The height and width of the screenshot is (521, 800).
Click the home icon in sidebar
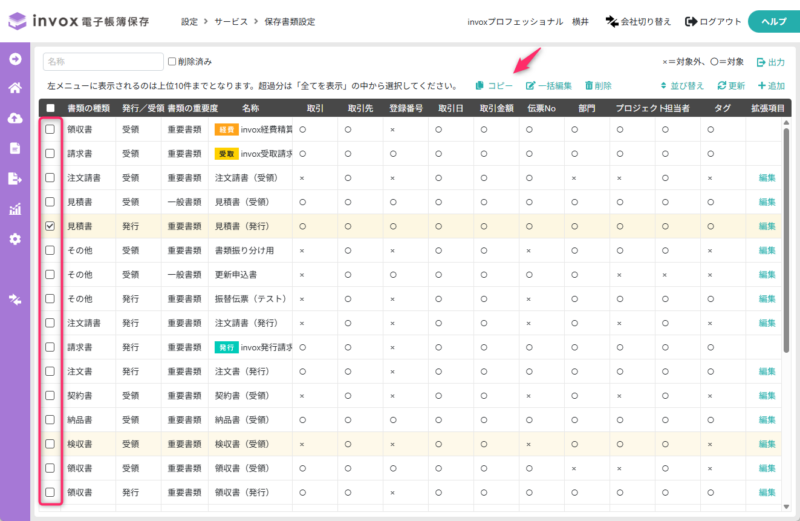pyautogui.click(x=15, y=88)
